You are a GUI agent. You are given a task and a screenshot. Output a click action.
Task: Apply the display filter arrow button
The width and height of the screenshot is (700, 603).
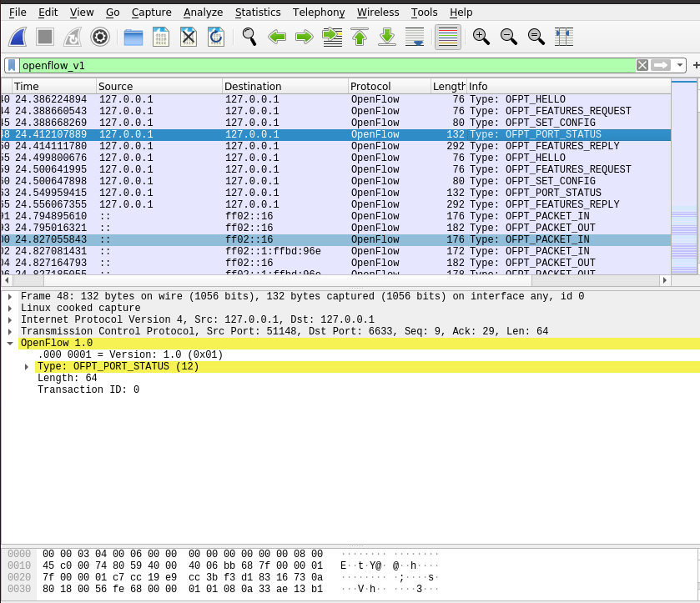[x=662, y=65]
